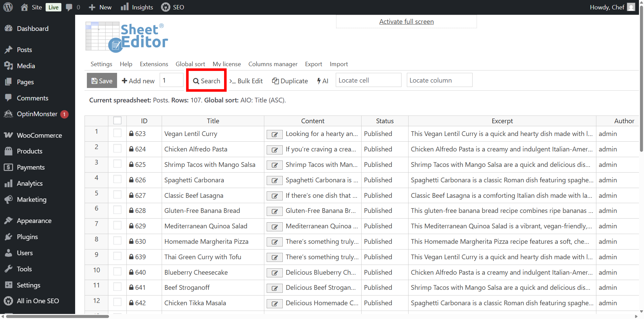Screen dimensions: 644x319
Task: Focus the Locate cell input field
Action: [x=368, y=80]
